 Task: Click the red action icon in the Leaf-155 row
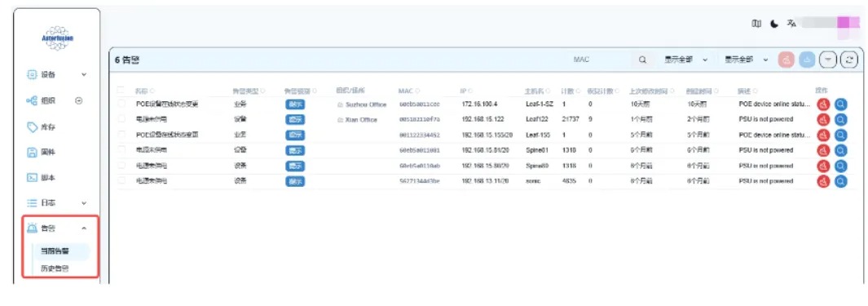pos(823,135)
